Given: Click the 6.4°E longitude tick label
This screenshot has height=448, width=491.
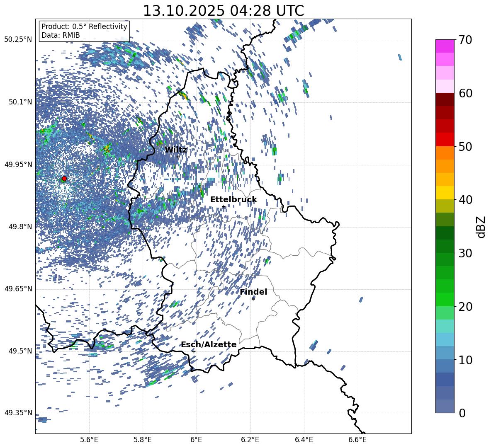Looking at the screenshot, I should tap(304, 440).
